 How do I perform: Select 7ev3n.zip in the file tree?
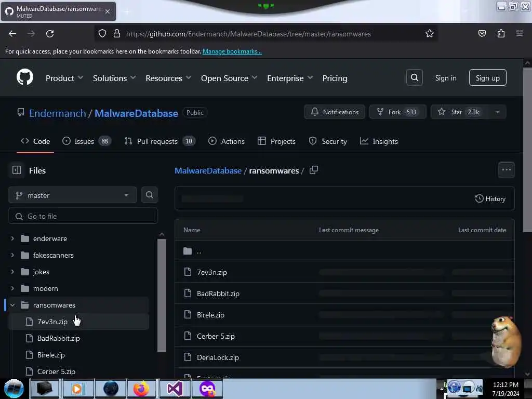[x=78, y=321]
